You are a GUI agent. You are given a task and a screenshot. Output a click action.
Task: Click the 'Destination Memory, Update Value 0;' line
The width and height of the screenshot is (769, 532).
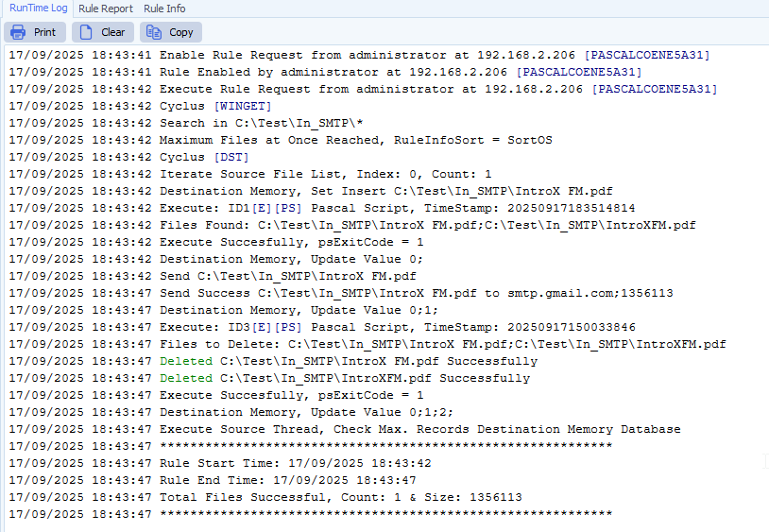pyautogui.click(x=215, y=259)
